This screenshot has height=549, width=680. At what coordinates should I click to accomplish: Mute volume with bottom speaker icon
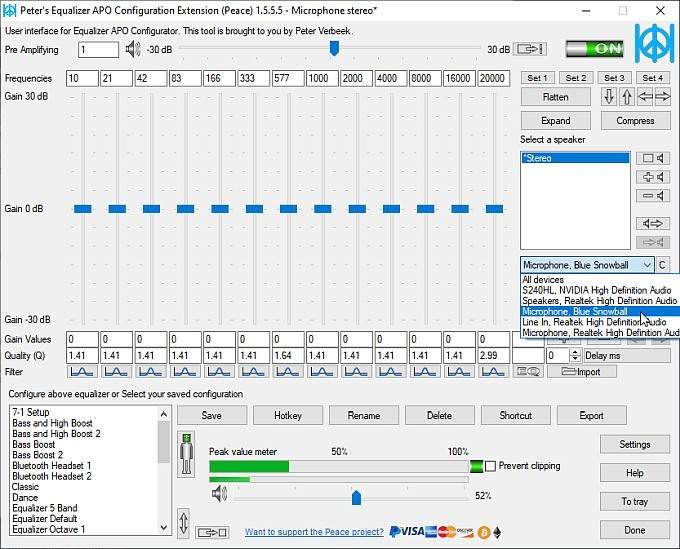tap(219, 494)
